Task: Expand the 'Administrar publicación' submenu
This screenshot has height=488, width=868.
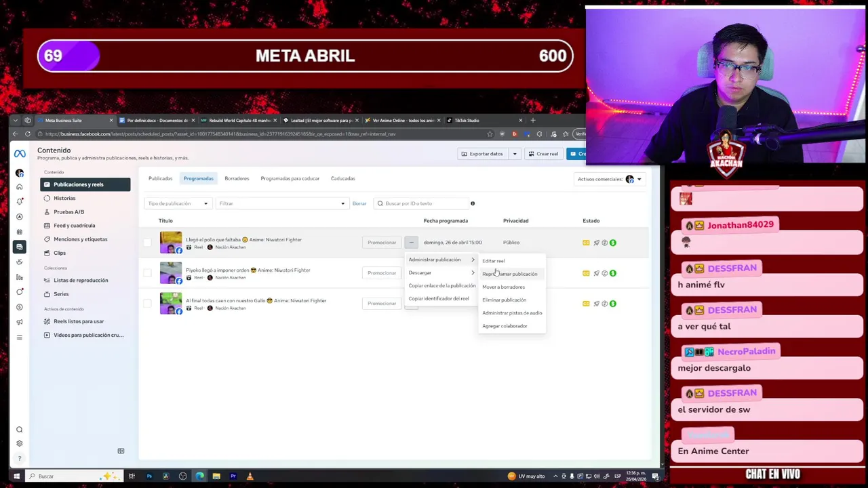Action: 441,260
